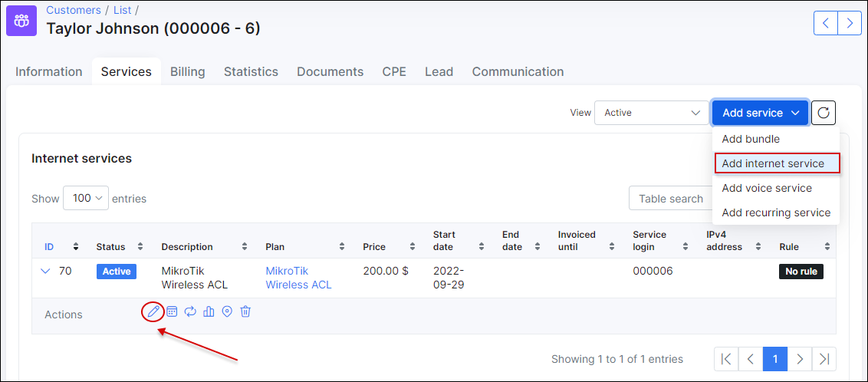
Task: Go to next customer arrow
Action: coord(850,23)
